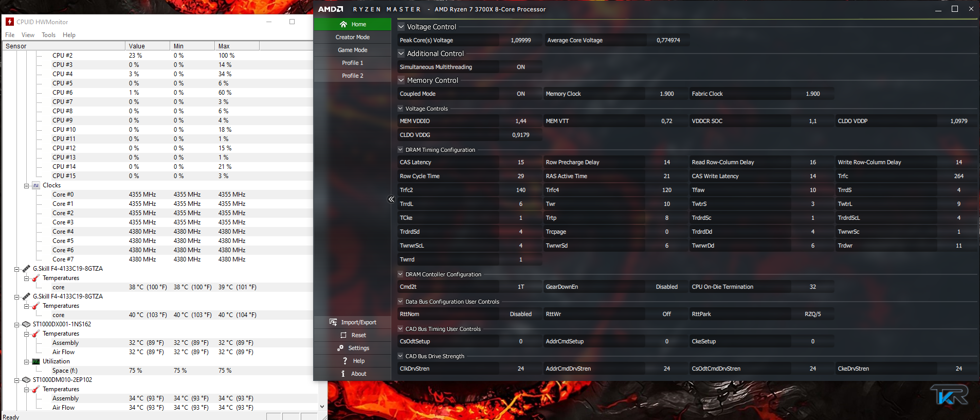Open the View menu in HWMonitor
Image resolution: width=980 pixels, height=420 pixels.
click(x=28, y=35)
